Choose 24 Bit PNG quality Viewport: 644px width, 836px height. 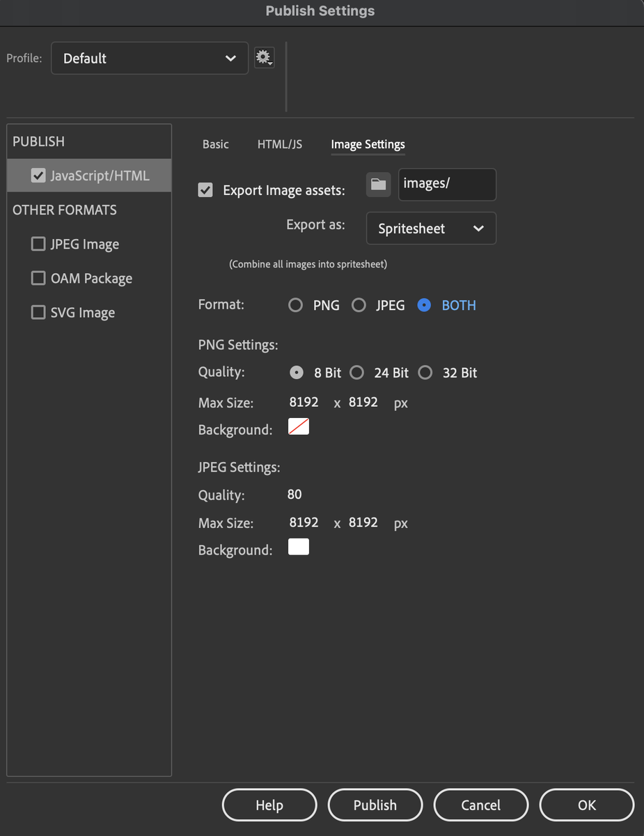tap(356, 373)
